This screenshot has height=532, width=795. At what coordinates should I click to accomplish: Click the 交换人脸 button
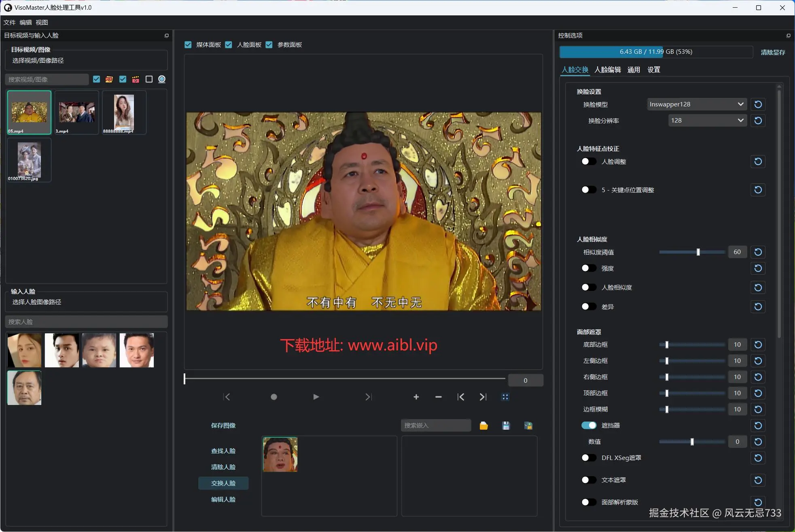click(223, 483)
